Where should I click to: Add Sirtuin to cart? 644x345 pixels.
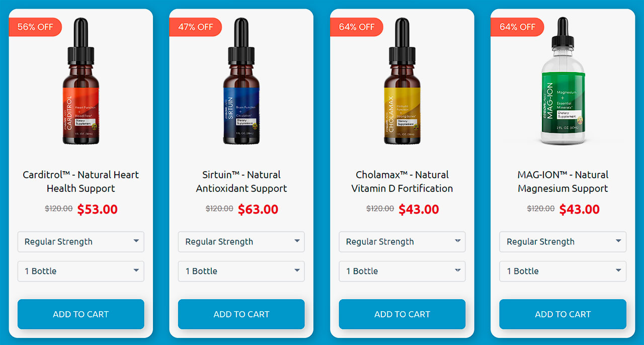tap(242, 314)
